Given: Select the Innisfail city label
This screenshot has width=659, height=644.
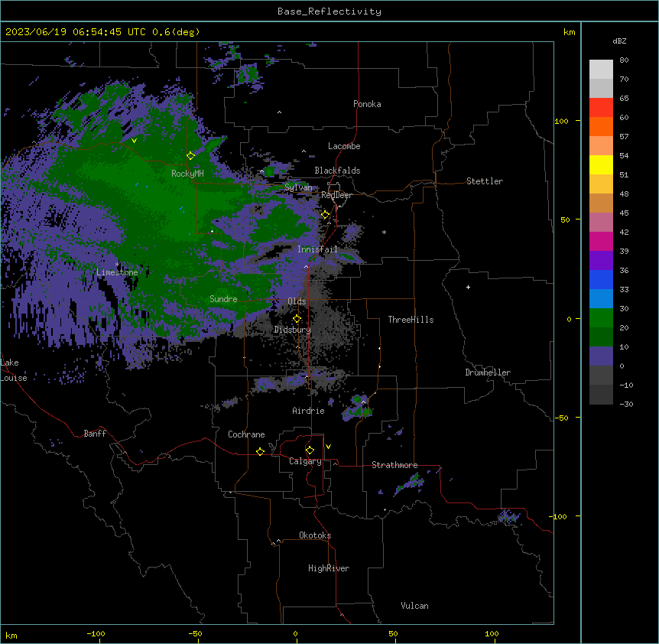Looking at the screenshot, I should pyautogui.click(x=317, y=249).
